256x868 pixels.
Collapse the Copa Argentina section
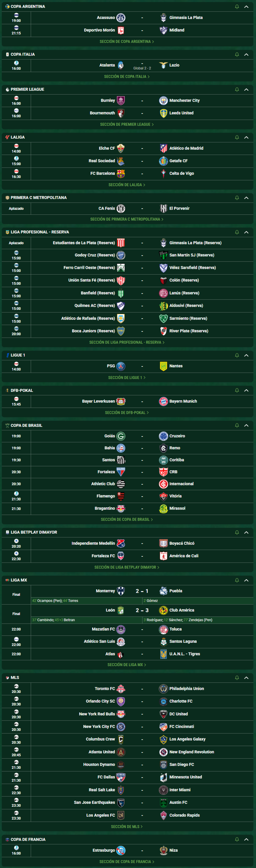point(246,7)
